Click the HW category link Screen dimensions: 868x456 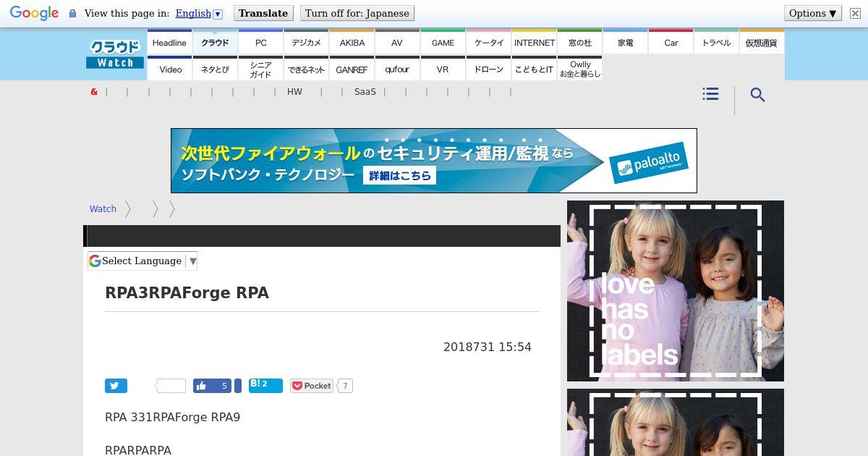[x=294, y=92]
